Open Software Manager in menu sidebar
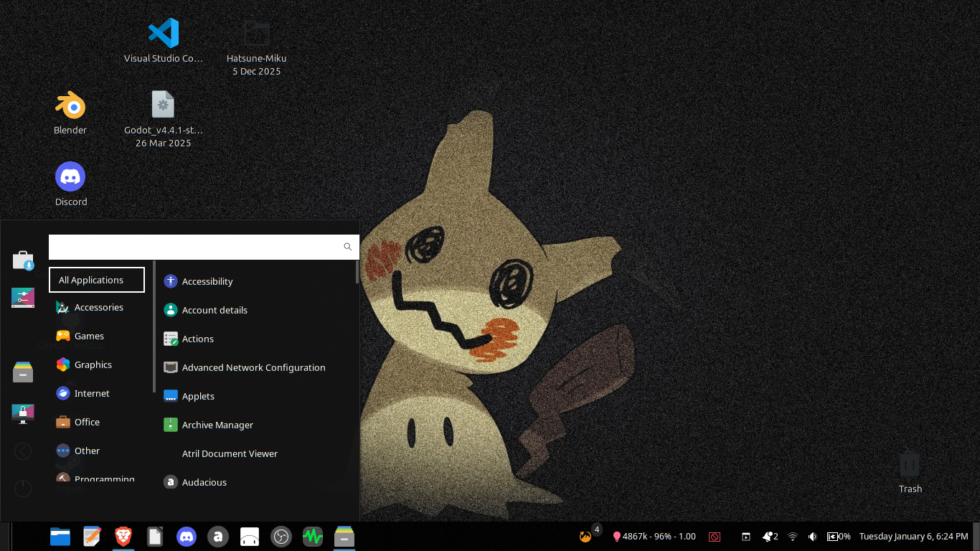Image resolution: width=980 pixels, height=551 pixels. pyautogui.click(x=23, y=260)
